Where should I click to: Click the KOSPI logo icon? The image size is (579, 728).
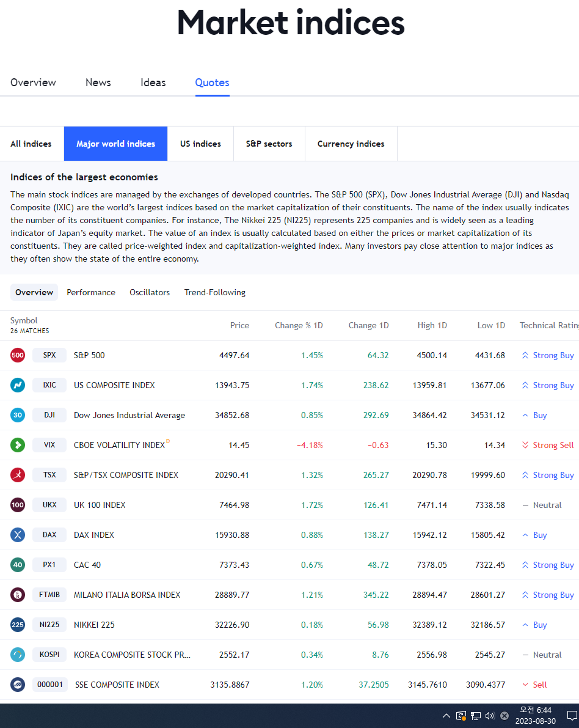coord(18,655)
